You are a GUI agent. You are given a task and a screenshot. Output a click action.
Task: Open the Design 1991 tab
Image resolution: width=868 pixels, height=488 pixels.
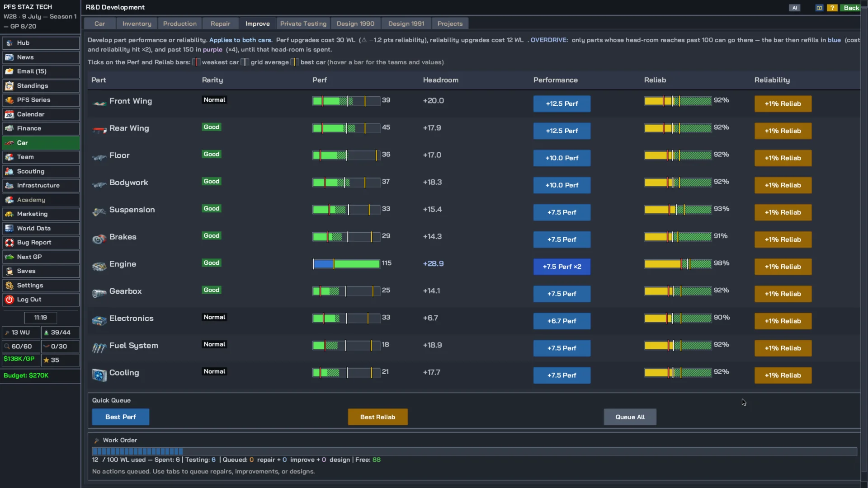pos(406,23)
